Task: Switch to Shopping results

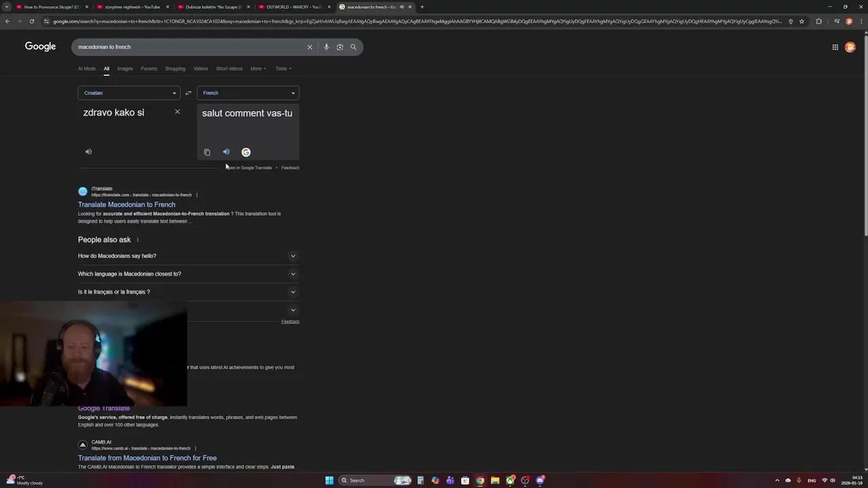Action: tap(175, 68)
